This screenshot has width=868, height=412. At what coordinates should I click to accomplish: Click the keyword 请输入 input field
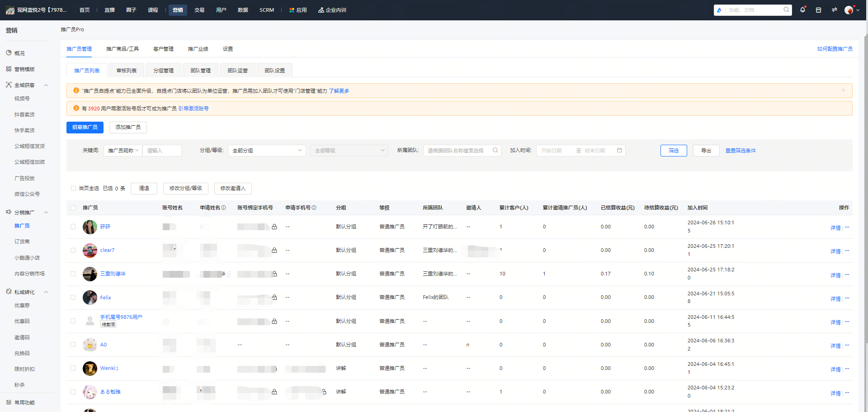click(x=162, y=151)
